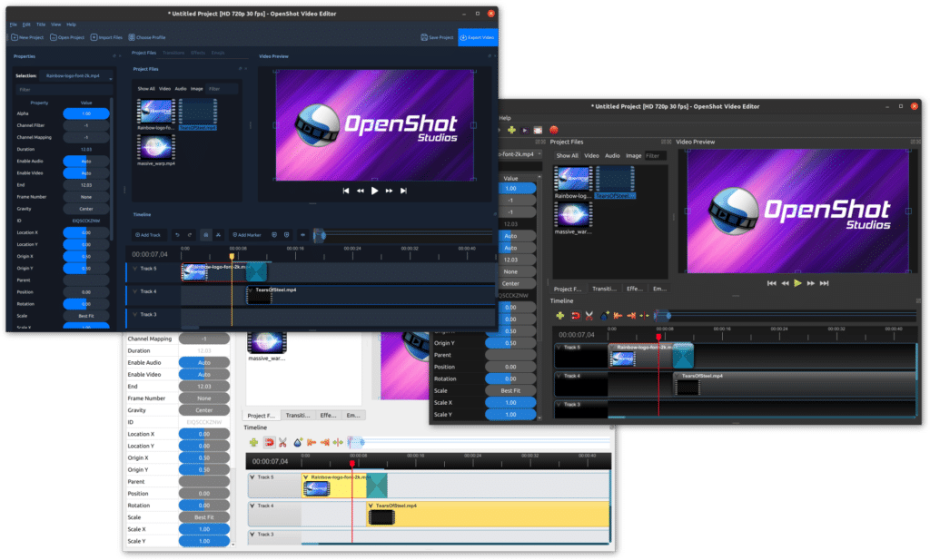Toggle snapping magnet in blue-themed timeline toolbar
The width and height of the screenshot is (930, 560).
(x=206, y=235)
